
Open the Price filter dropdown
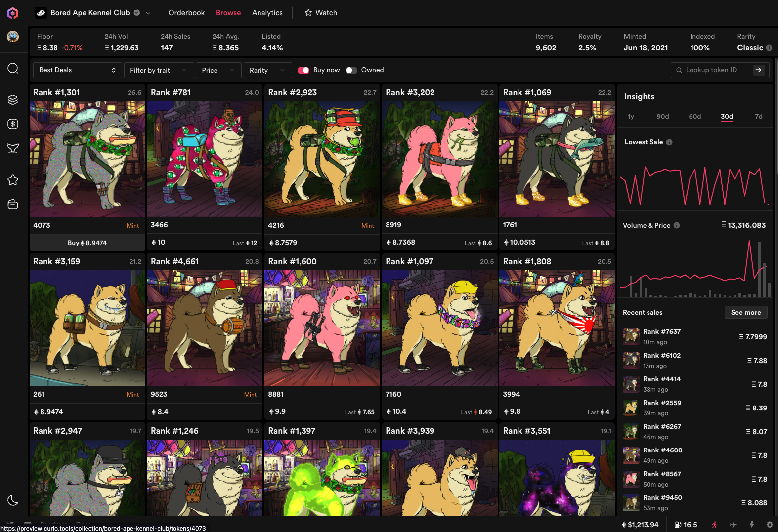coord(218,70)
